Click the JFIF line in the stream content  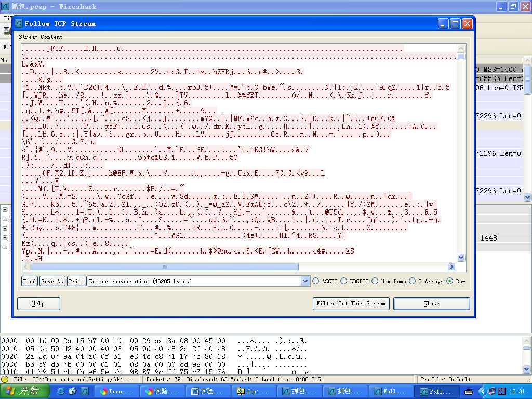(x=212, y=48)
